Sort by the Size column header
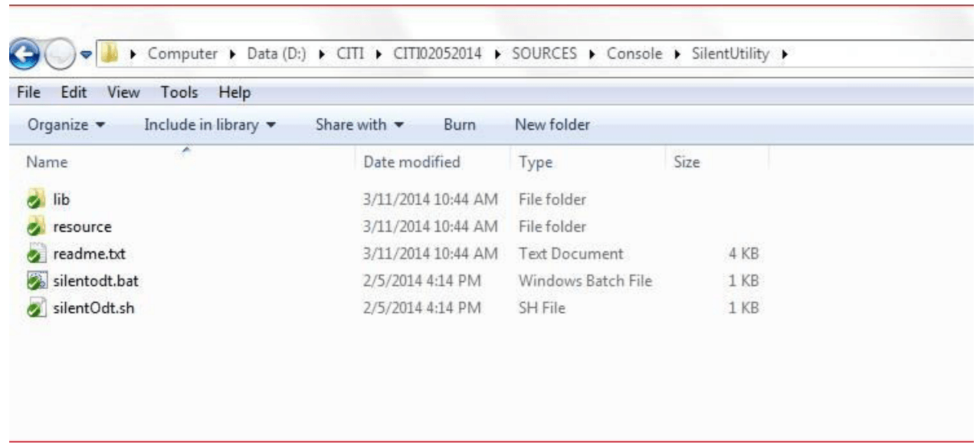The image size is (980, 444). tap(687, 163)
